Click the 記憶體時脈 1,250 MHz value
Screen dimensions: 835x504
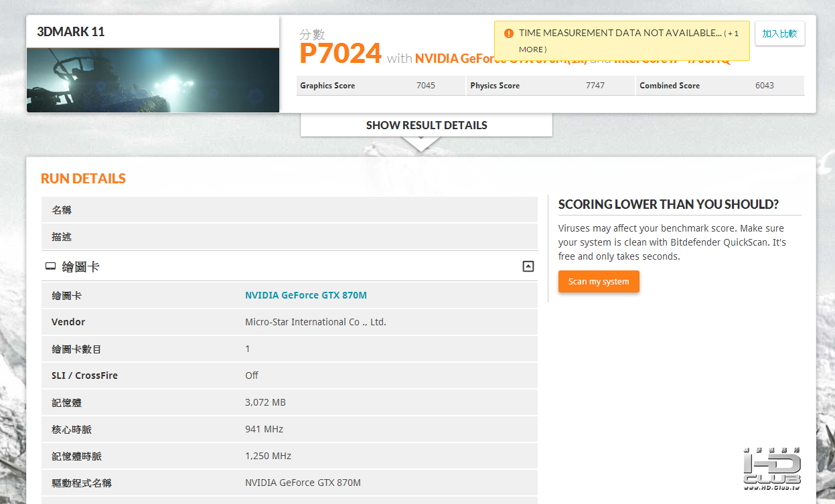[268, 456]
